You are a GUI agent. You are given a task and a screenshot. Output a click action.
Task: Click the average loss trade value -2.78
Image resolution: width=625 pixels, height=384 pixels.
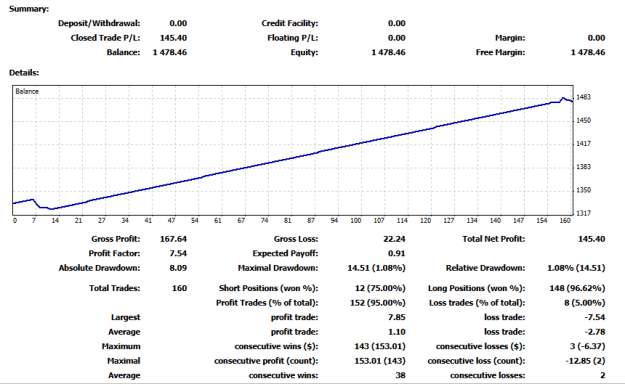(595, 332)
